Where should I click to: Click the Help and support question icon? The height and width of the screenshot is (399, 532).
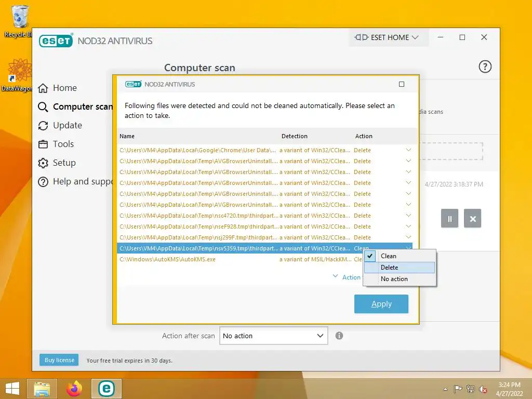click(43, 182)
